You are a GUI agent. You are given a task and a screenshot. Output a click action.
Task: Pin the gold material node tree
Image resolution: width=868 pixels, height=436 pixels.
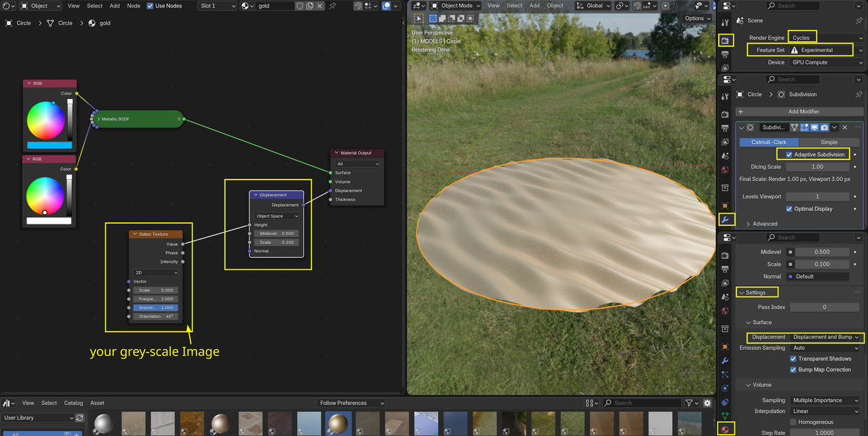pos(332,6)
